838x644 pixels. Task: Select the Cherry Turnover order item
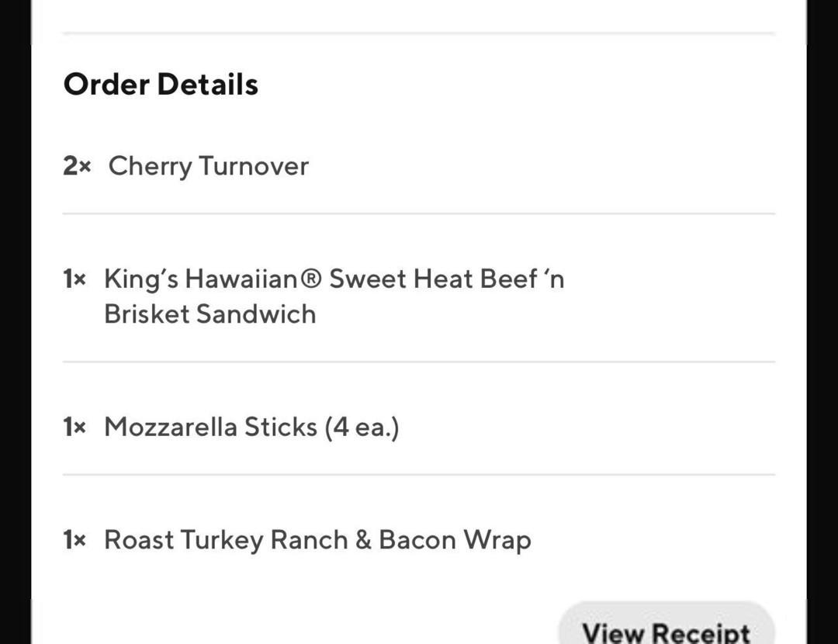coord(208,166)
